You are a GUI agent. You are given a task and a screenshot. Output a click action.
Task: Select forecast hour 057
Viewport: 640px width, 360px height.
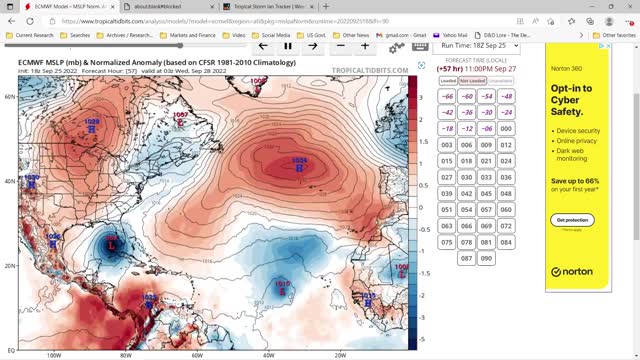tap(486, 209)
